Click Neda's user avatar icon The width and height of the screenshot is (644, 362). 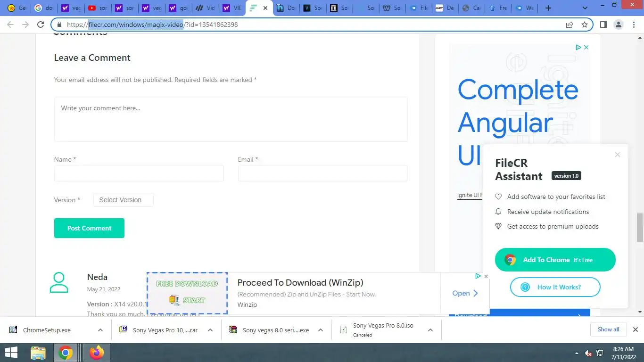coord(59,282)
